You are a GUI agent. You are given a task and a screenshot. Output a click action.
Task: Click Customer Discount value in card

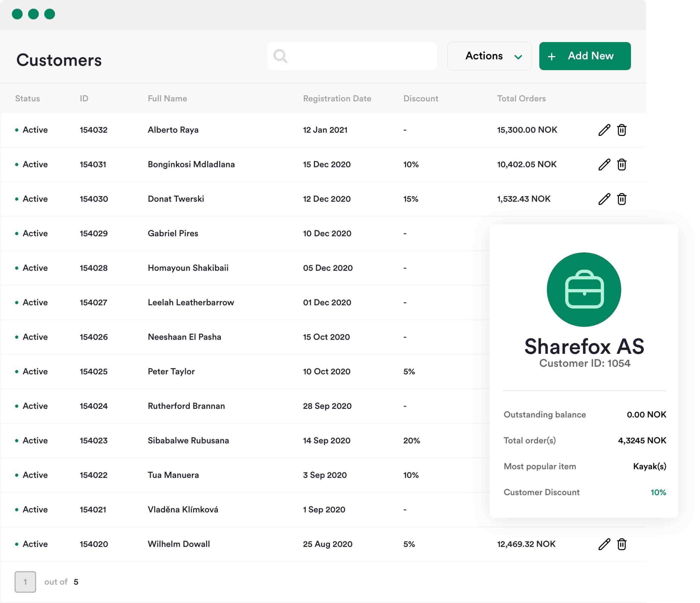658,492
